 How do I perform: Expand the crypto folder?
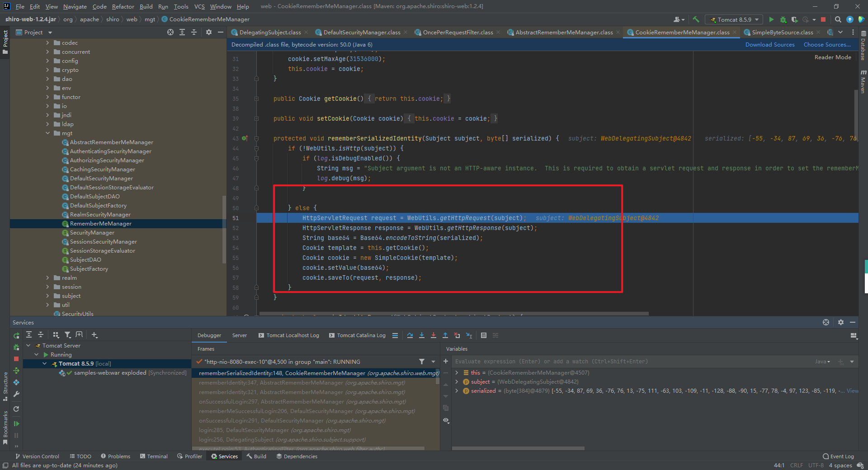47,70
